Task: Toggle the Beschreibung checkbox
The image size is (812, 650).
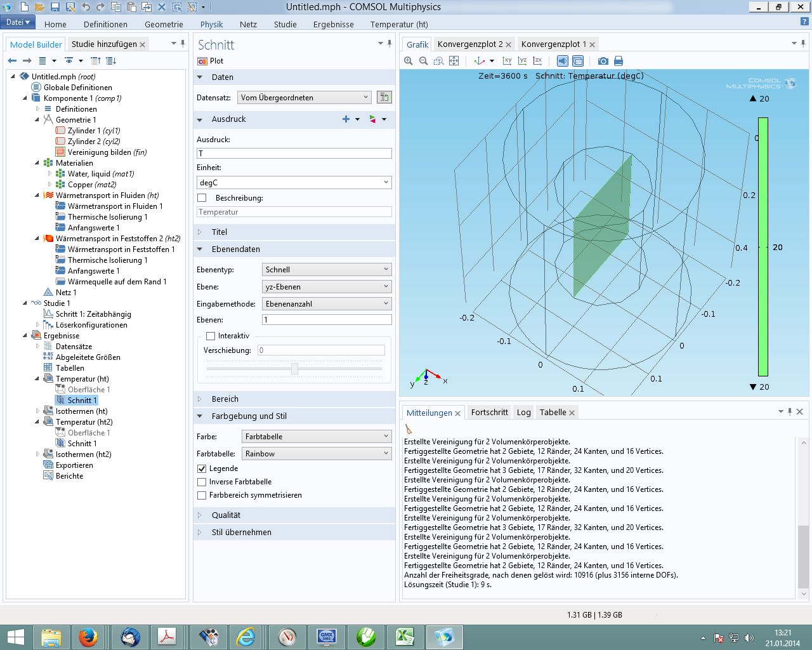Action: (x=202, y=197)
